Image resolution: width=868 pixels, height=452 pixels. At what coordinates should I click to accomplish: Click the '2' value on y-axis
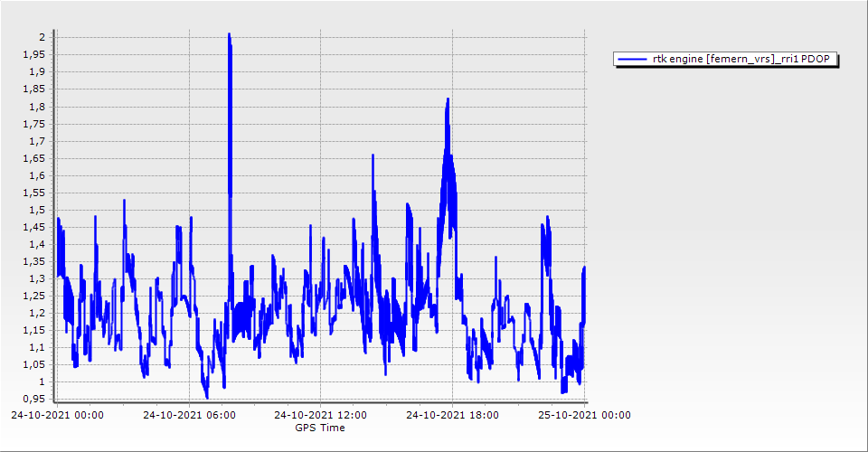pos(42,37)
